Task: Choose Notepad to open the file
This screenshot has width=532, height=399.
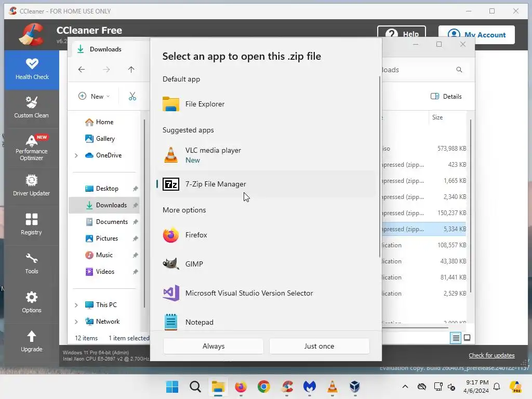Action: (267, 322)
